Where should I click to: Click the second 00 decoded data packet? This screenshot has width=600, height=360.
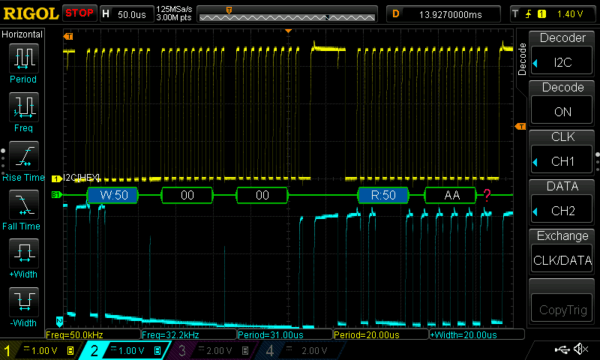[x=262, y=195]
